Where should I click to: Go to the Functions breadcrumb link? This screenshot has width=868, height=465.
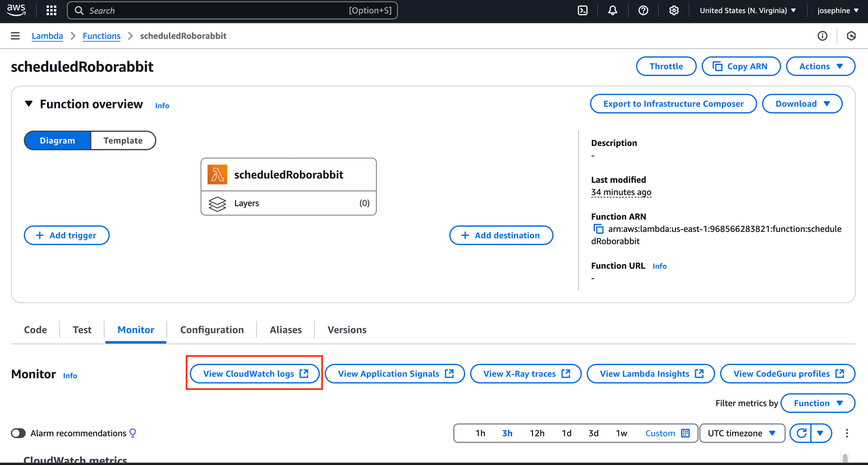click(102, 36)
